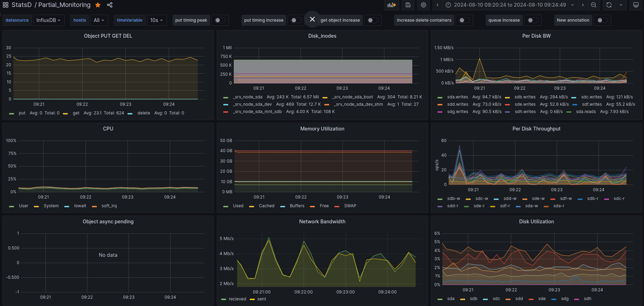Click the share dashboard icon
This screenshot has height=306, width=644.
pyautogui.click(x=110, y=5)
